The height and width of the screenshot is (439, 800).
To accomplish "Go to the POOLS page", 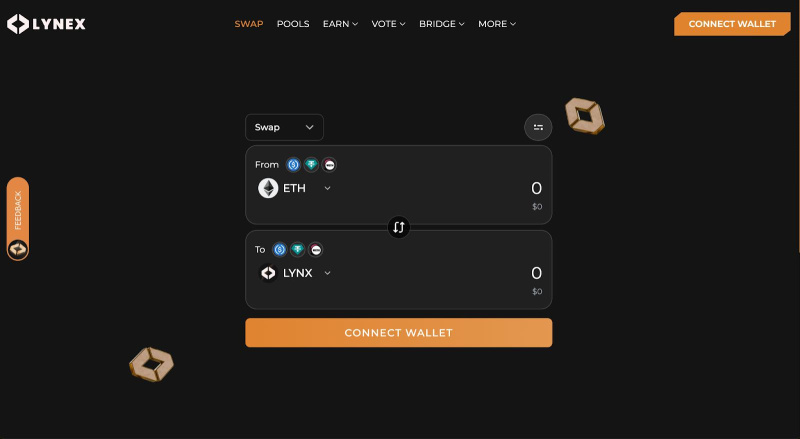I will tap(293, 24).
